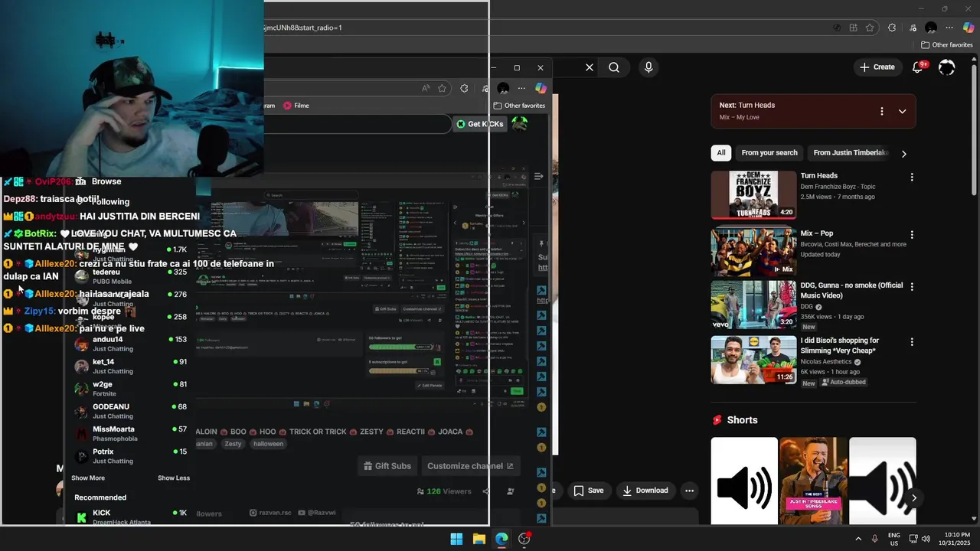Open Filme bookmark in the small Edge window
Image resolution: width=980 pixels, height=551 pixels.
296,106
